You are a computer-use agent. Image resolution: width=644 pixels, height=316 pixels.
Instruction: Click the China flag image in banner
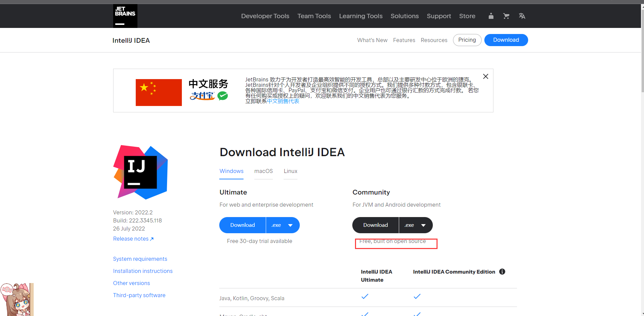tap(159, 93)
